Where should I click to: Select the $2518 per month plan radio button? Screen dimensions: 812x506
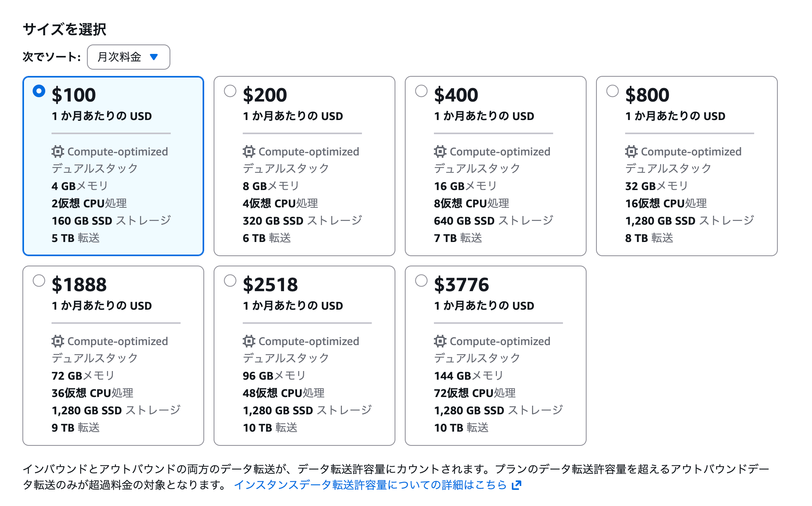point(230,281)
